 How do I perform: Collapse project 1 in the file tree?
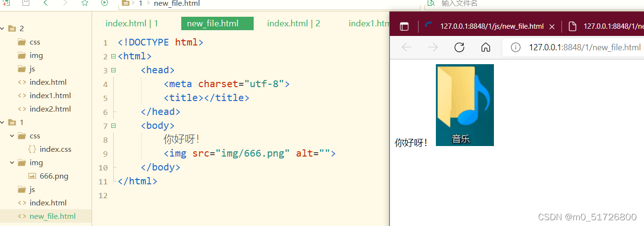coord(2,123)
